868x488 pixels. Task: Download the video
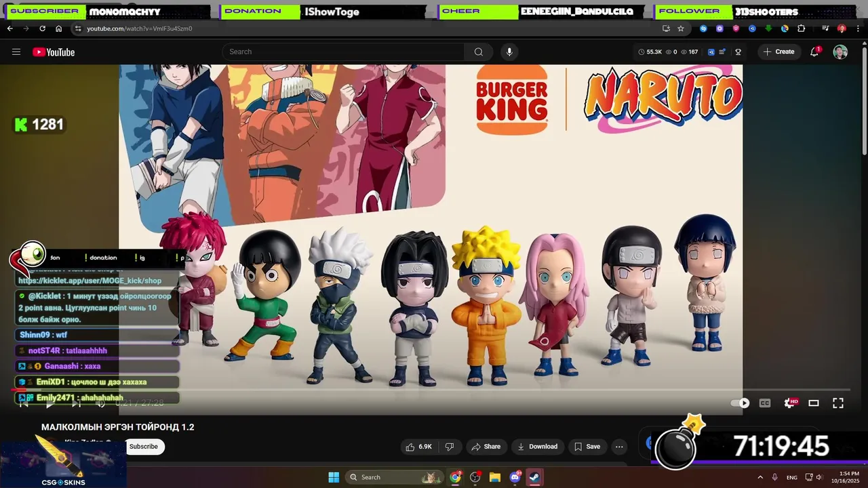click(x=537, y=447)
